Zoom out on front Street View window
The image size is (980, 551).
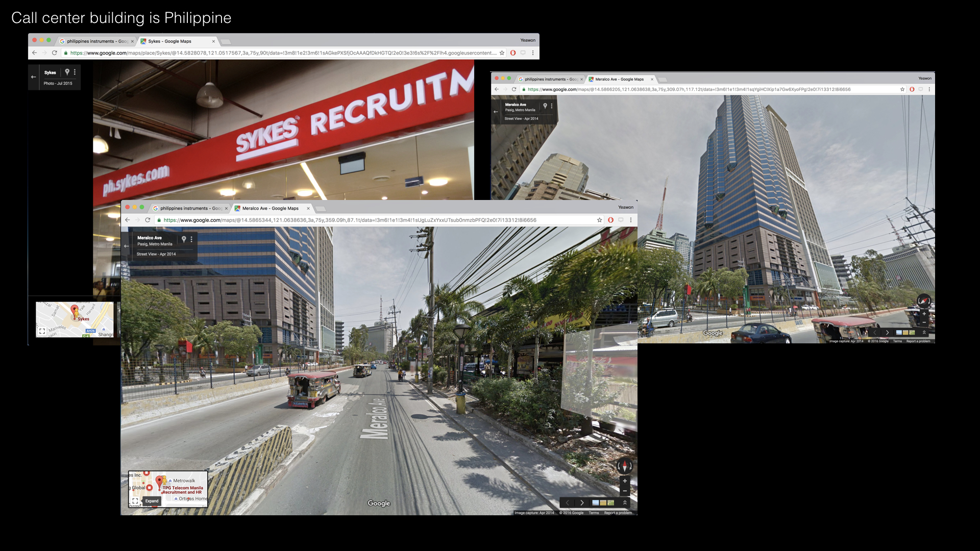(625, 491)
